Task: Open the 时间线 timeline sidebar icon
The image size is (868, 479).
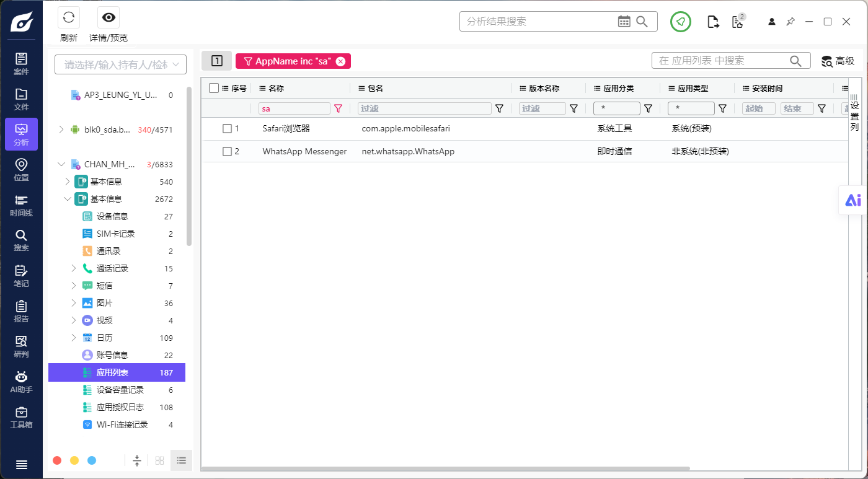Action: (x=21, y=205)
